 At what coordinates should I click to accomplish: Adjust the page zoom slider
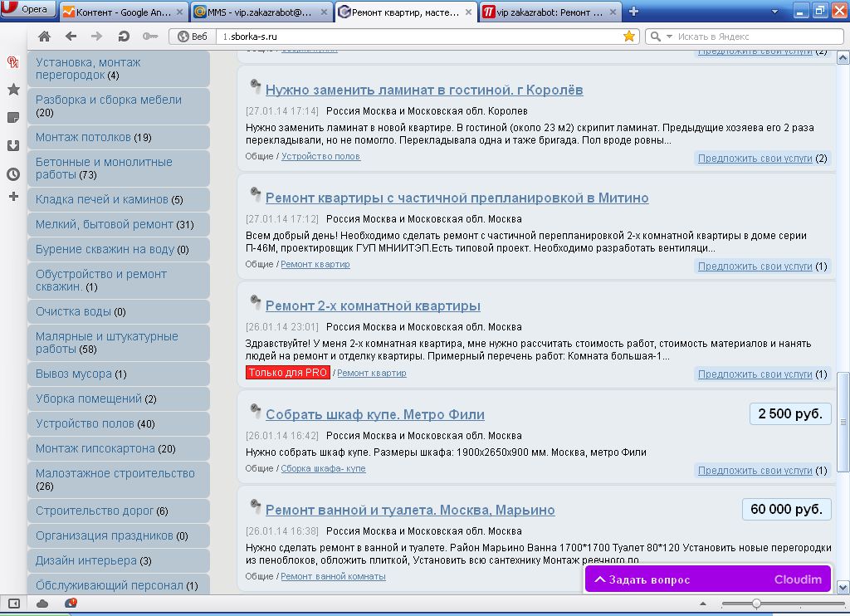pos(756,604)
